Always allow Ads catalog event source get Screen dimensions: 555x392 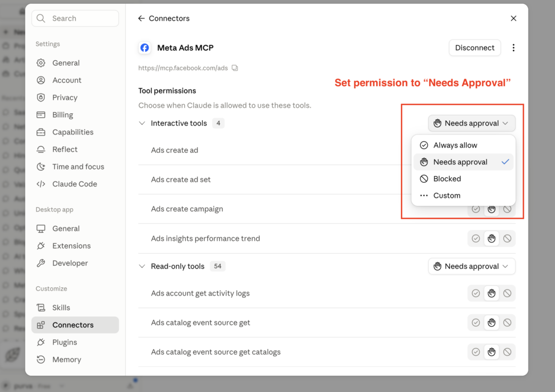pyautogui.click(x=476, y=323)
